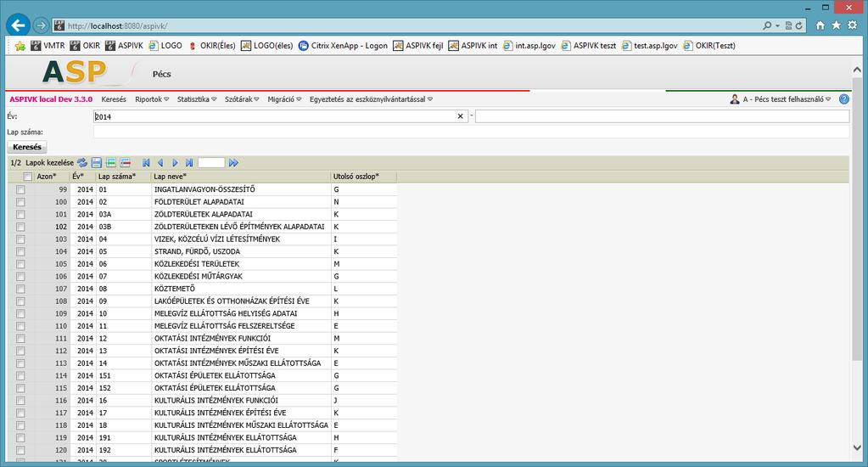Click the scrollbar up arrow
The width and height of the screenshot is (868, 467).
point(857,70)
